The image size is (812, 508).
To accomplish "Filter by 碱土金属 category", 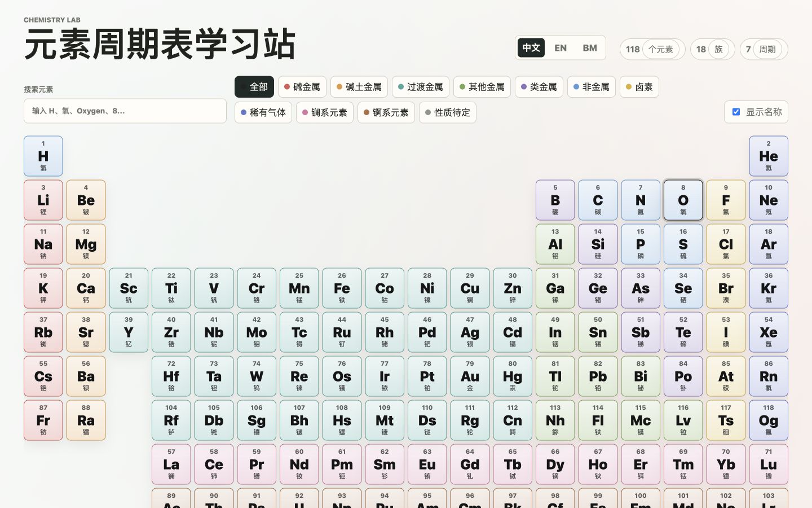I will [359, 87].
